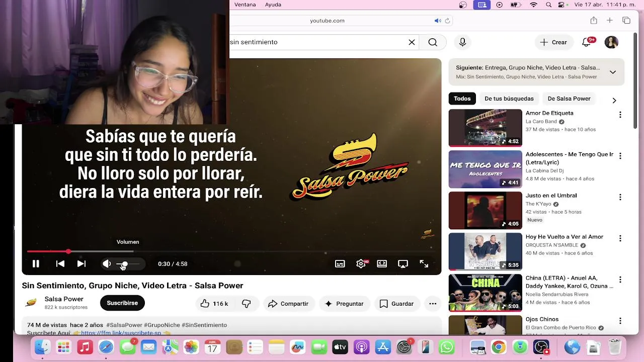
Task: Open the Amor De Etiqueta video thumbnail
Action: [x=485, y=128]
